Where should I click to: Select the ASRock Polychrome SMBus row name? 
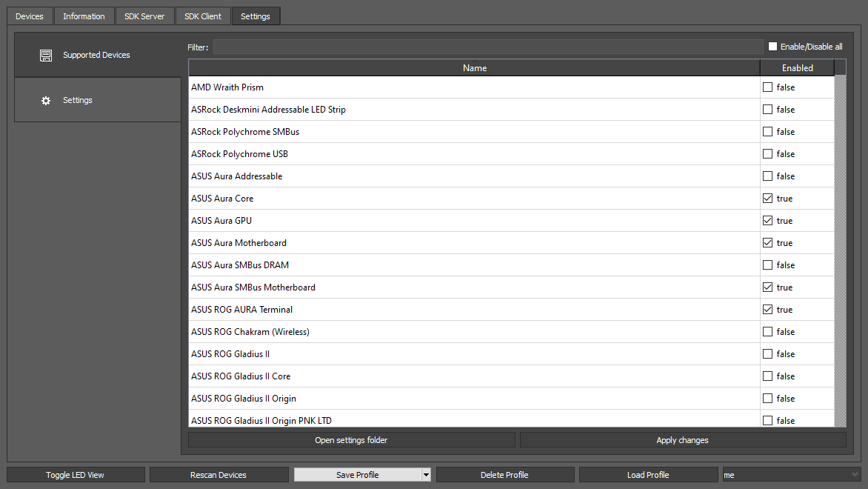[x=245, y=131]
